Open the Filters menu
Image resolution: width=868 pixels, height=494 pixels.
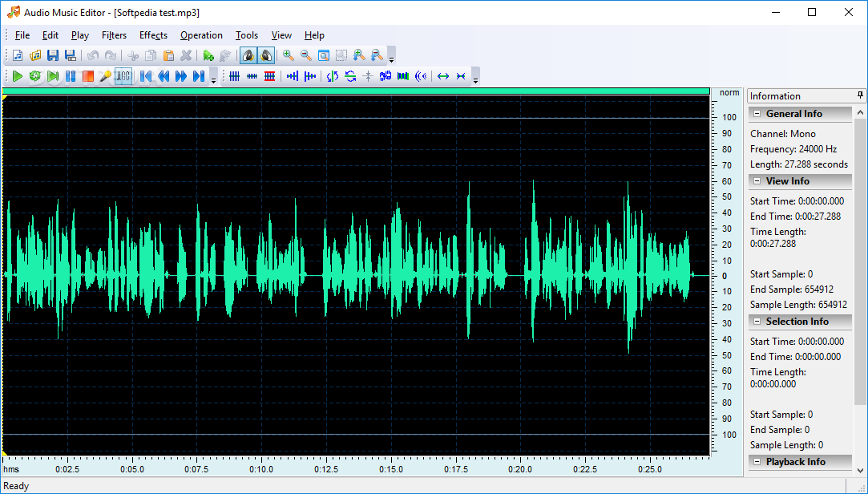coord(114,35)
